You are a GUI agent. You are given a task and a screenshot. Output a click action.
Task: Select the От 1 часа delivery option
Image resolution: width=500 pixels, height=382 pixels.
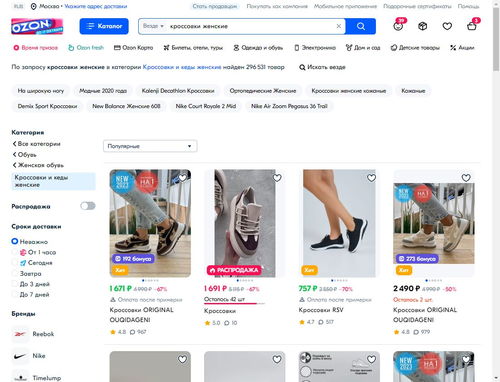15,252
